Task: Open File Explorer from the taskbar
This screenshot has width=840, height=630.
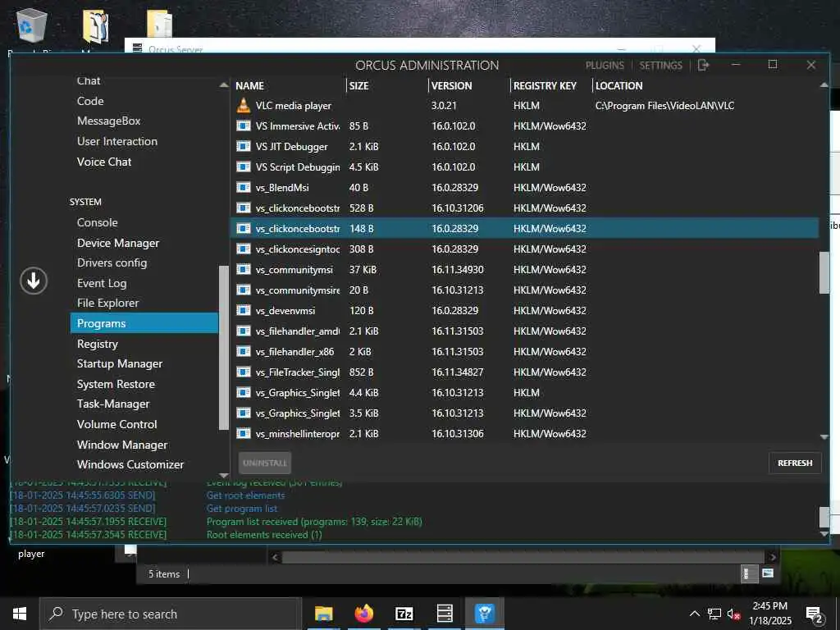Action: click(x=323, y=614)
